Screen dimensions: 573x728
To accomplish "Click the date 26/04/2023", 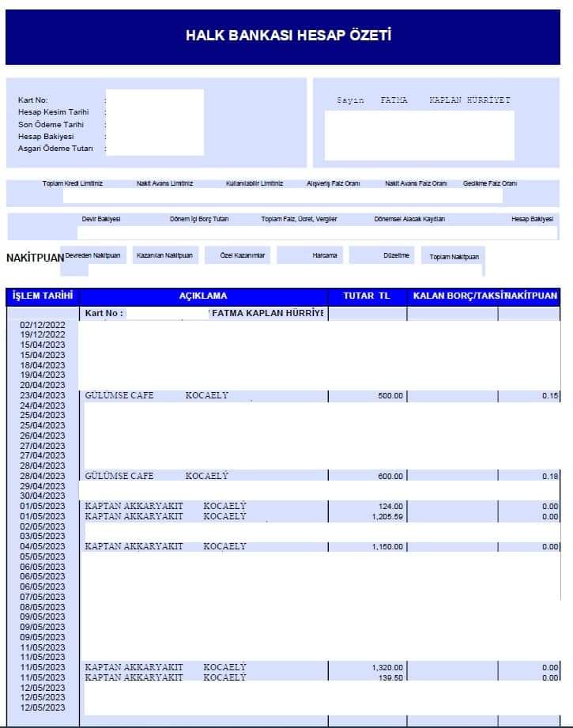I will pyautogui.click(x=43, y=436).
